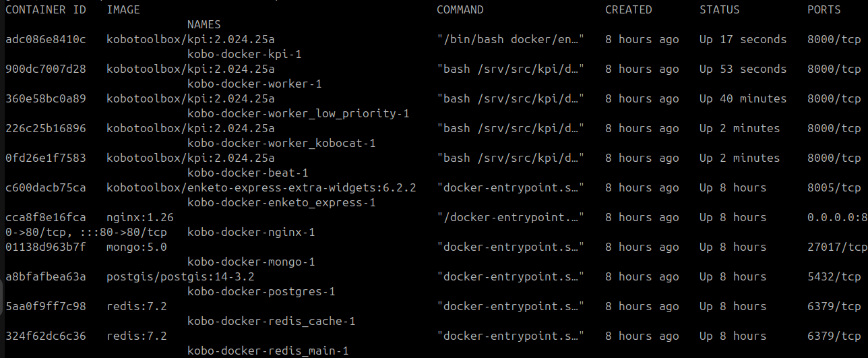The image size is (868, 358).
Task: Click the "Up 17 seconds" status
Action: 743,39
